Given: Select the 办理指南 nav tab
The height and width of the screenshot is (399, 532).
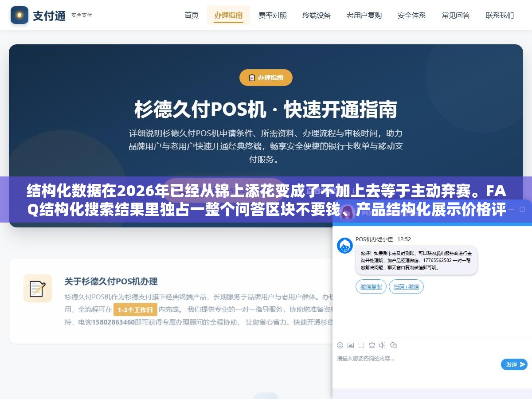Looking at the screenshot, I should pyautogui.click(x=228, y=15).
